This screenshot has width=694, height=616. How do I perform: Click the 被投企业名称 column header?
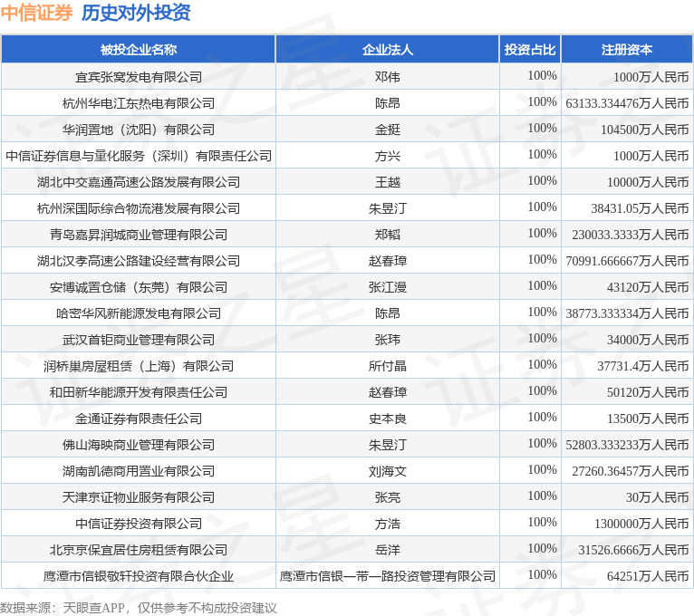(138, 50)
